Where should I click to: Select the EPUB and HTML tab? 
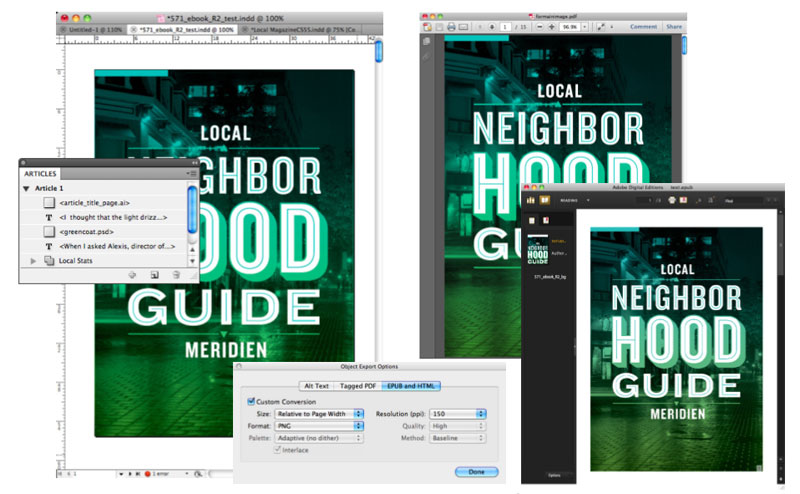411,386
